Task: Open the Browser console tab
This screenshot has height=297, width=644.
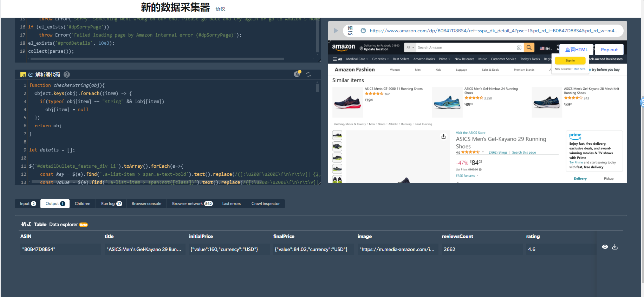Action: click(147, 204)
